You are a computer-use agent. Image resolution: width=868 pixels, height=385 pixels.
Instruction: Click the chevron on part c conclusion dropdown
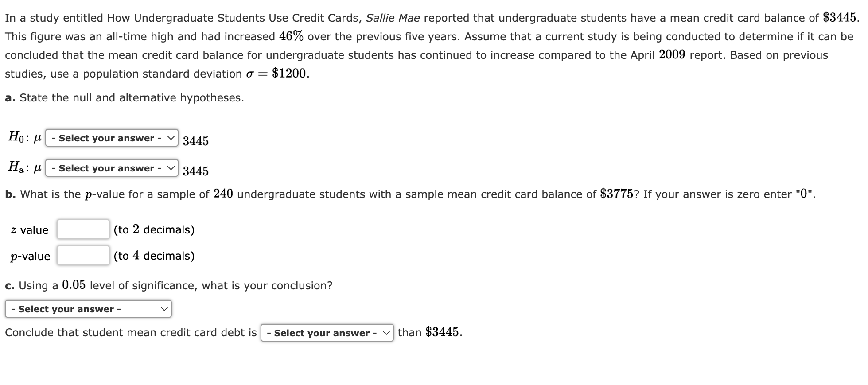(164, 309)
